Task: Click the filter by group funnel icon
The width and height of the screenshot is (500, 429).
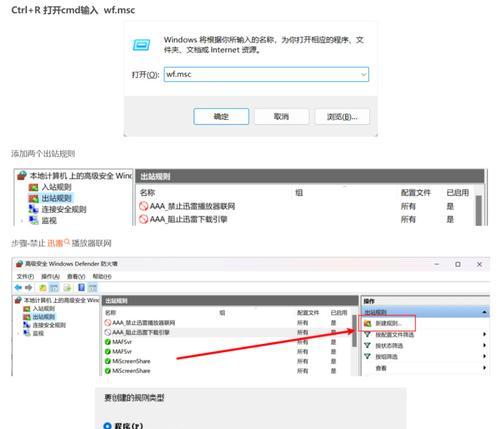Action: (x=367, y=356)
